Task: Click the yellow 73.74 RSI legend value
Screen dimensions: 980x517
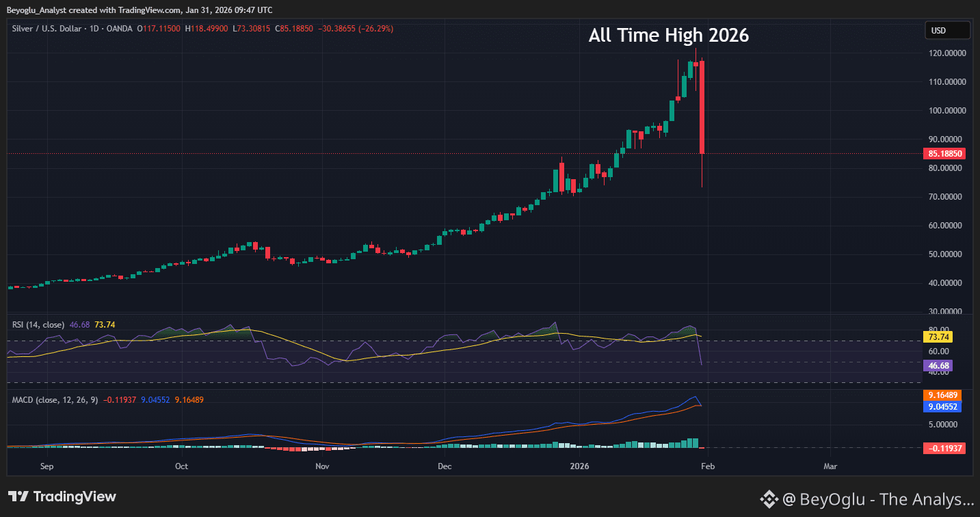Action: click(104, 325)
